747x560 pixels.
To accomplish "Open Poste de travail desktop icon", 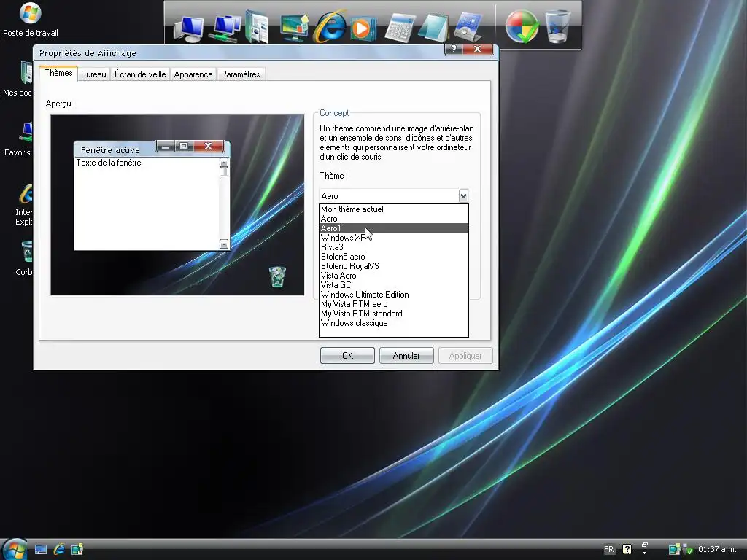I will 31,19.
